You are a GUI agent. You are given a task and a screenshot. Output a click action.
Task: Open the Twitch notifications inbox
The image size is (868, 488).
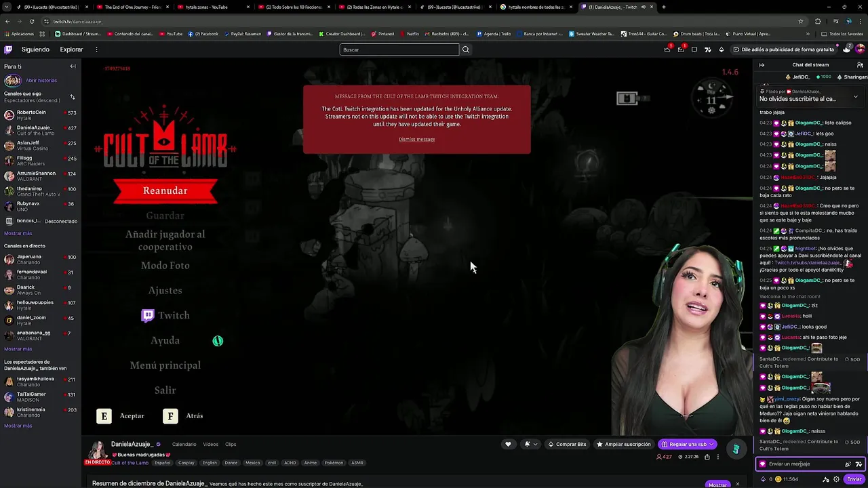681,49
